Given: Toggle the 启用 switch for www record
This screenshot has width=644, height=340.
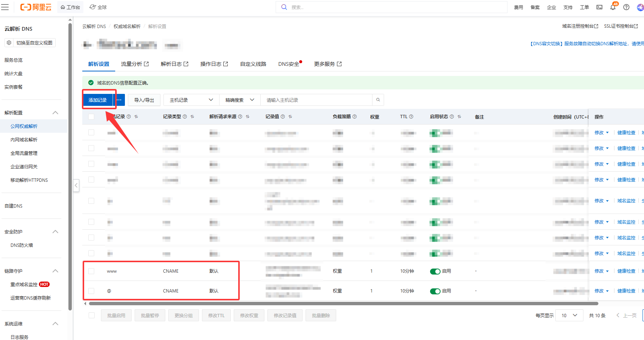Looking at the screenshot, I should (435, 272).
